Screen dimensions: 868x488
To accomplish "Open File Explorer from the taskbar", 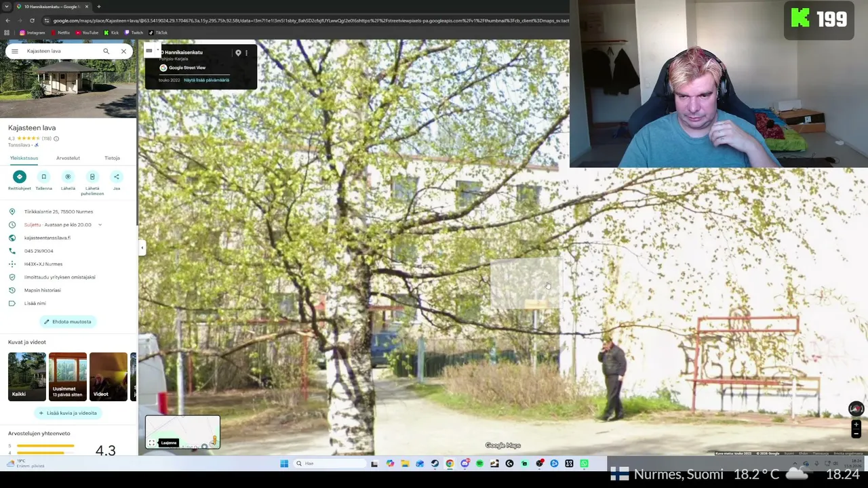I will [405, 464].
